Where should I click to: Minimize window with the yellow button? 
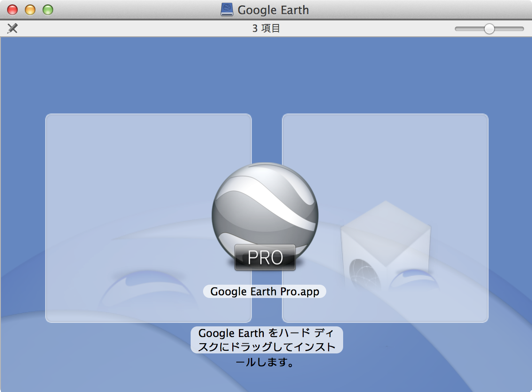(30, 10)
